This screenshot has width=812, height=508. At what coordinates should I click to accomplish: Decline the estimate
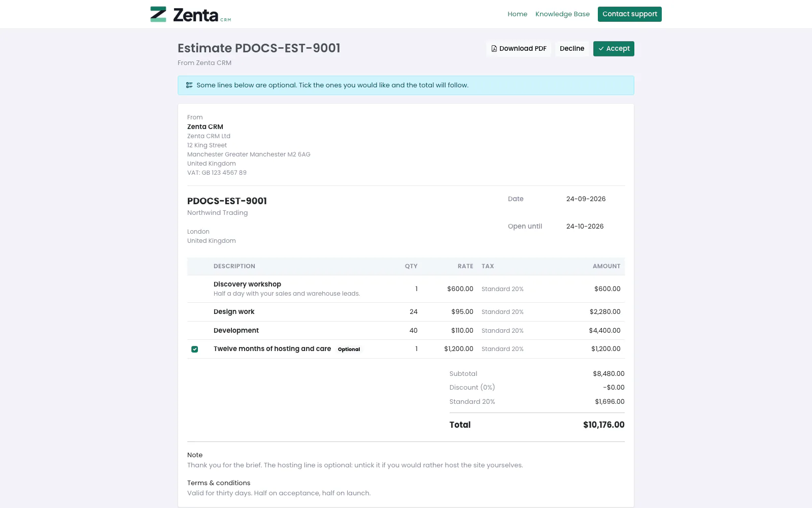pyautogui.click(x=572, y=49)
